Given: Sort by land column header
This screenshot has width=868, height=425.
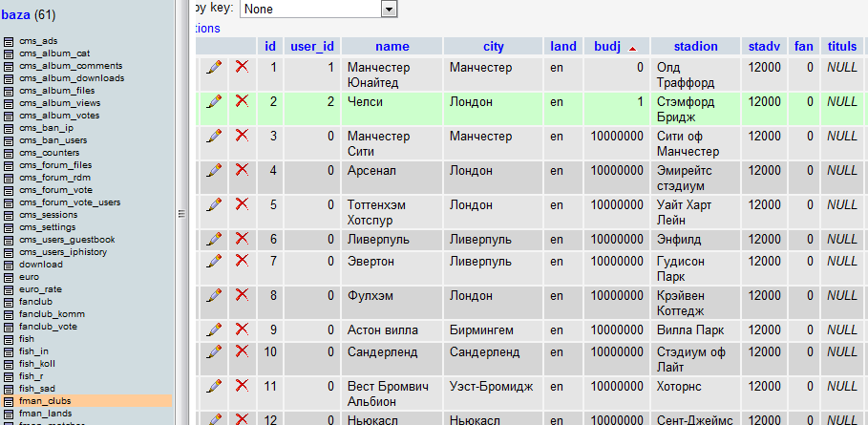Looking at the screenshot, I should pos(563,47).
